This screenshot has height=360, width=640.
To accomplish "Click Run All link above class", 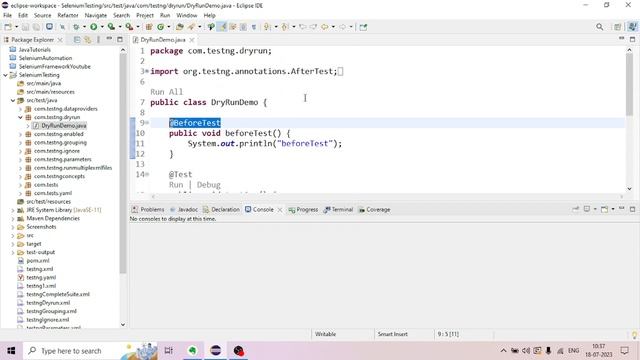I will pos(167,92).
